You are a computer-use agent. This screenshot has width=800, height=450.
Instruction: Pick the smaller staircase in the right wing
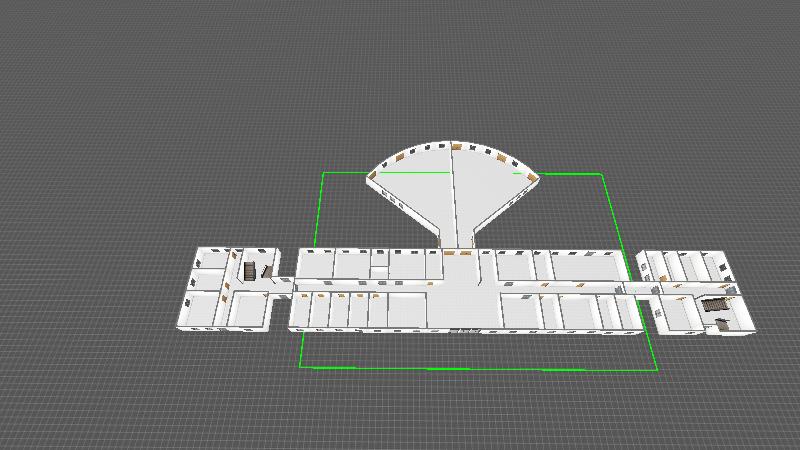tap(721, 323)
